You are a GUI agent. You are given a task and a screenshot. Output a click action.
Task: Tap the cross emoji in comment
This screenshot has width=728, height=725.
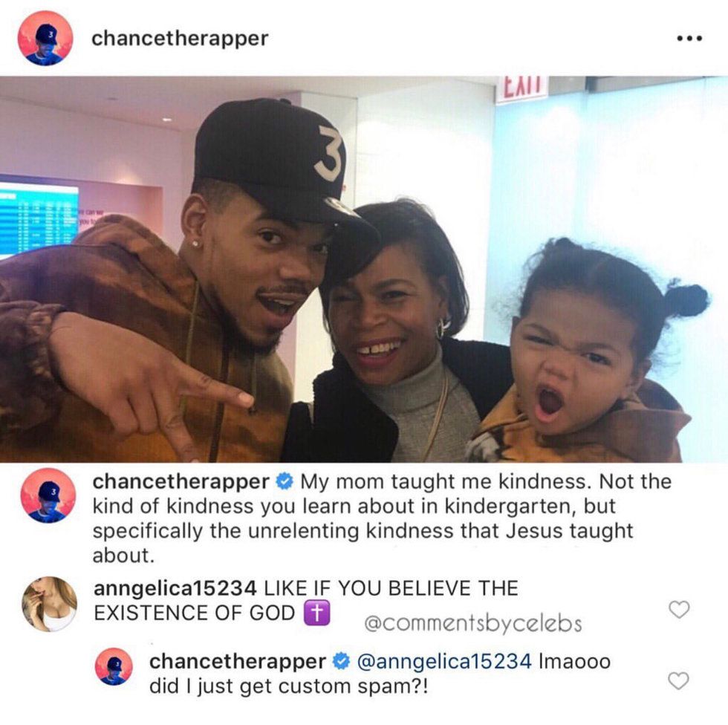[x=316, y=613]
